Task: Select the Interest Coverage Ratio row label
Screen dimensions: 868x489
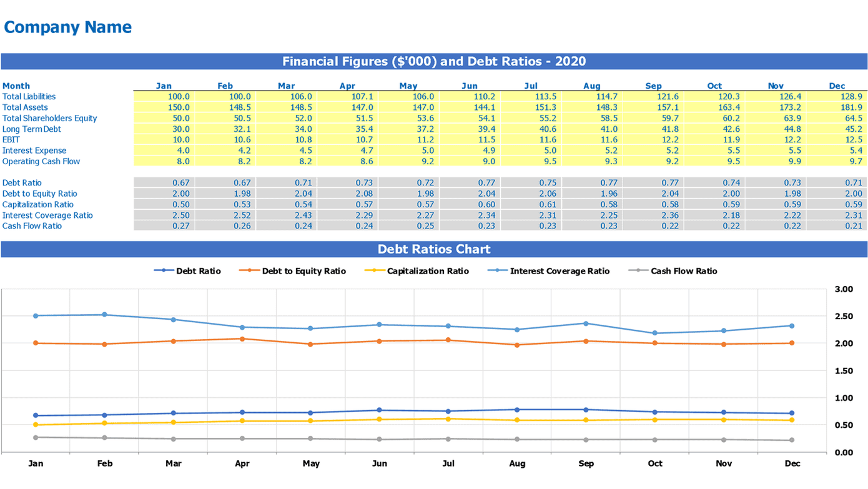Action: [47, 215]
